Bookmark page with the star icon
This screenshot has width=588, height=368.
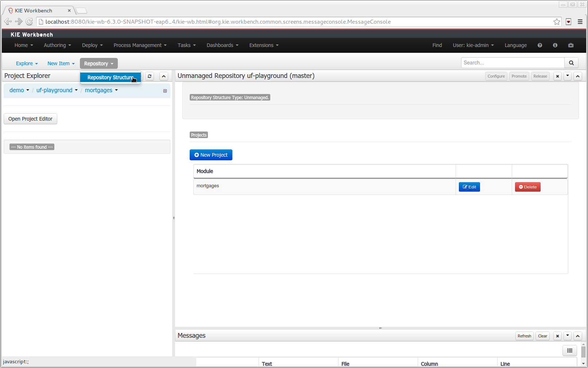[x=557, y=22]
